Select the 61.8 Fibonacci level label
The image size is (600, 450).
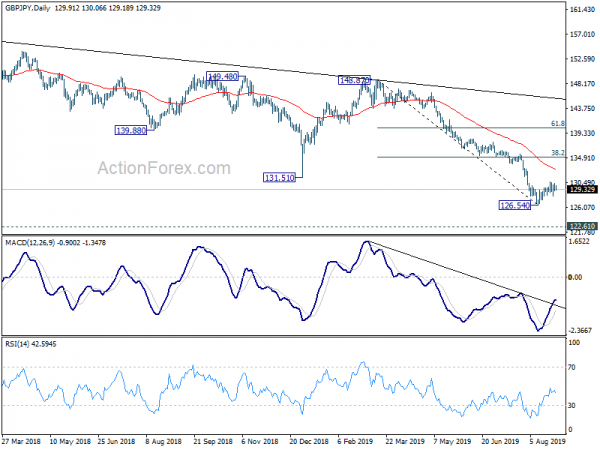(x=558, y=124)
